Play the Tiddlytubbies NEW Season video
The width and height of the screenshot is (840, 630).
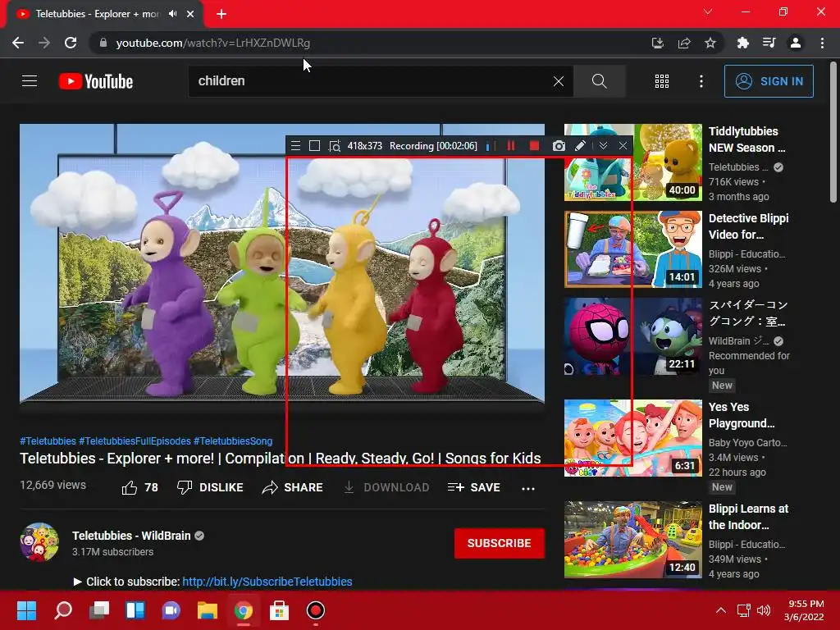coord(633,162)
